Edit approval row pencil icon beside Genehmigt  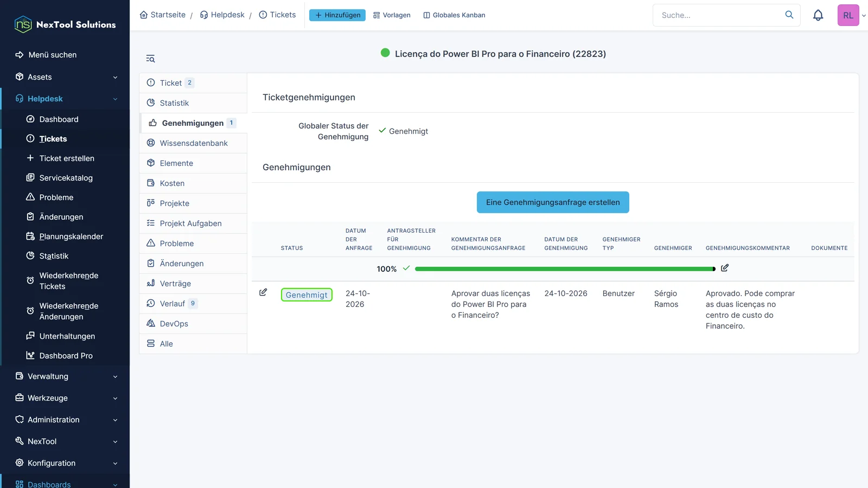[x=263, y=292]
